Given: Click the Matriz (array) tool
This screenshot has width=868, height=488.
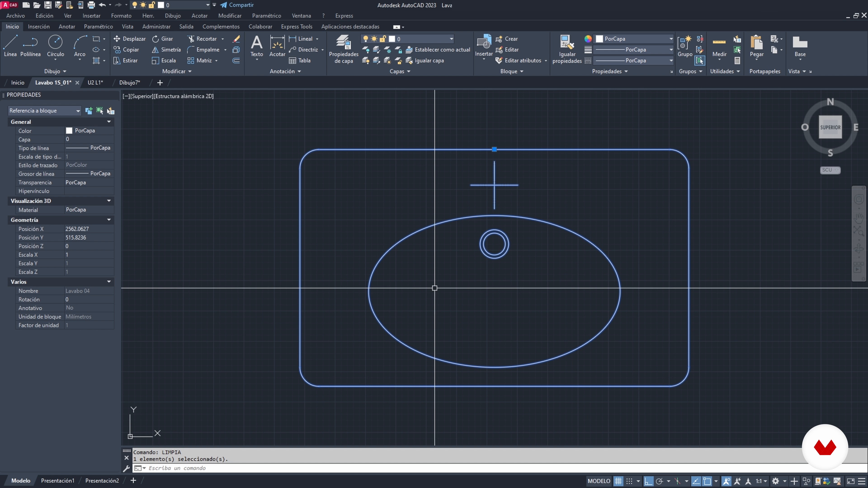Looking at the screenshot, I should (199, 60).
